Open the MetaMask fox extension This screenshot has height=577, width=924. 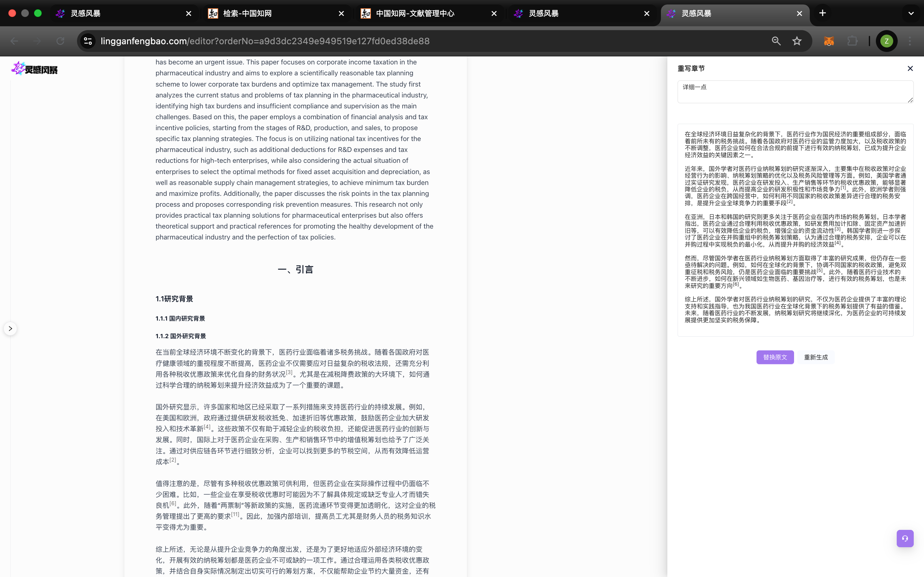point(828,41)
